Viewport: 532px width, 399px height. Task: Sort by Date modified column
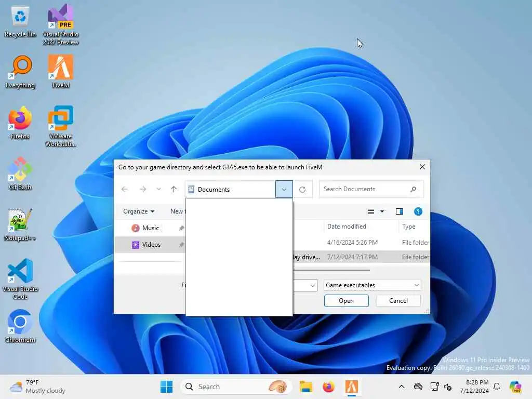pyautogui.click(x=347, y=227)
